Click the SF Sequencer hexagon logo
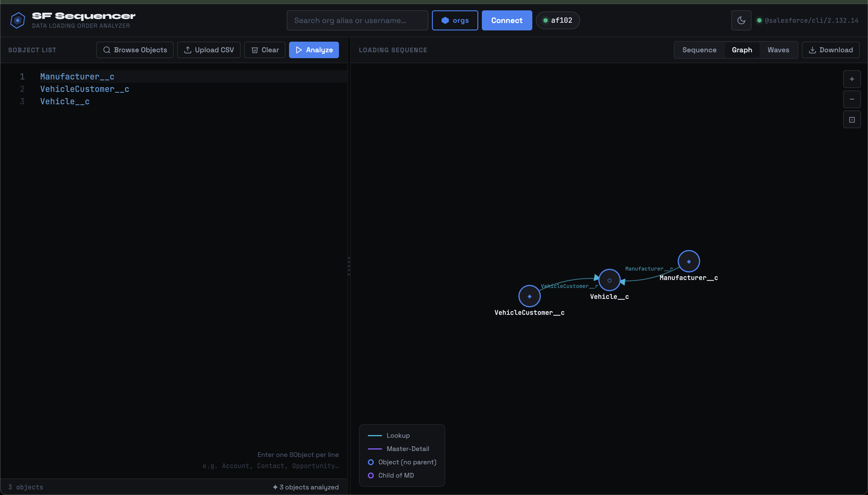 (18, 20)
